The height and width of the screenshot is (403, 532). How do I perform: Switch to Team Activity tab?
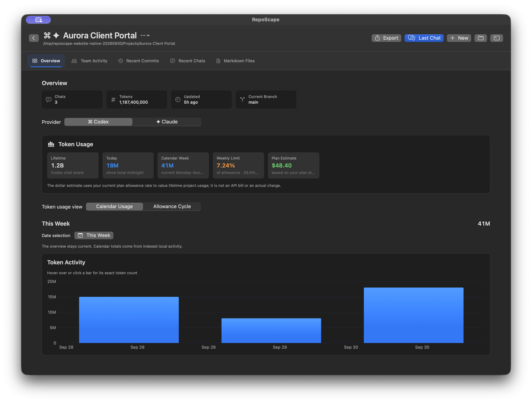pyautogui.click(x=89, y=61)
